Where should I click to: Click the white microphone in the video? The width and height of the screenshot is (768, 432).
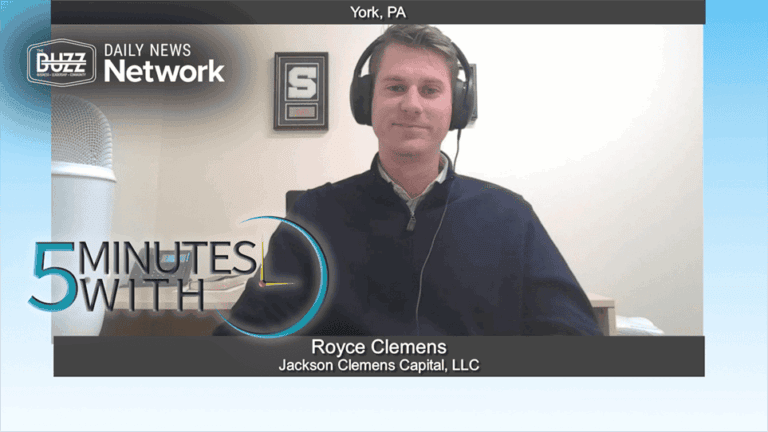tap(81, 216)
